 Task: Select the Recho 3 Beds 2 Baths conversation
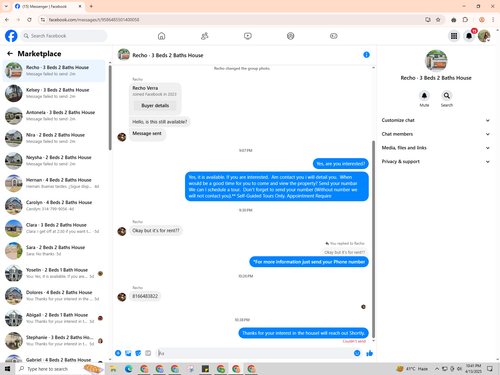[x=54, y=71]
